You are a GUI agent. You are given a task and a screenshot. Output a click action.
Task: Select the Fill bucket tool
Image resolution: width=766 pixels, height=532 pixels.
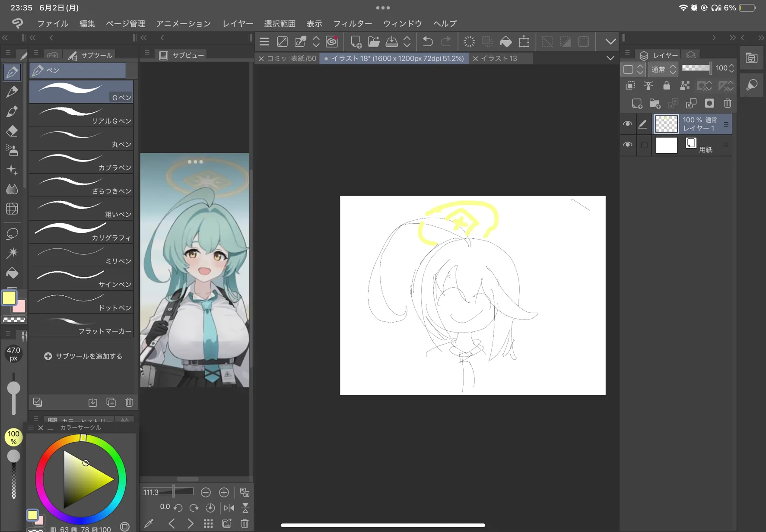pyautogui.click(x=12, y=273)
